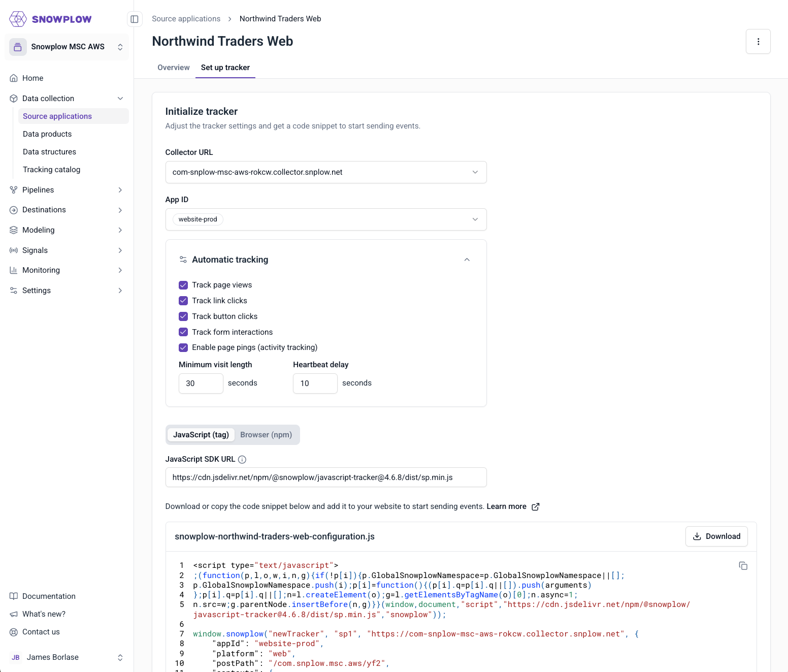Image resolution: width=788 pixels, height=672 pixels.
Task: Uncheck Track page views
Action: (183, 285)
